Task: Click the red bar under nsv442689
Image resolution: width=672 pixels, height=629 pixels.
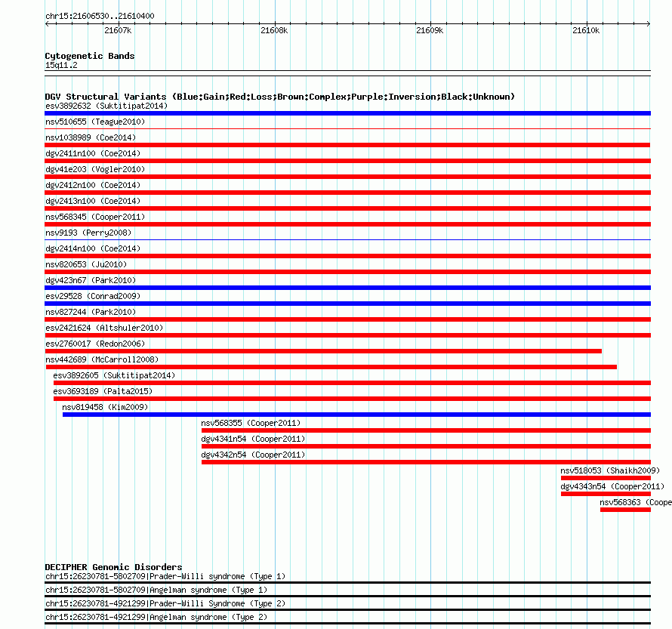Action: point(331,367)
